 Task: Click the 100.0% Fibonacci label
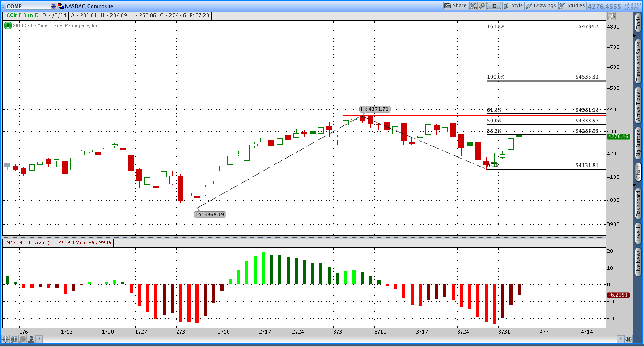click(x=496, y=77)
